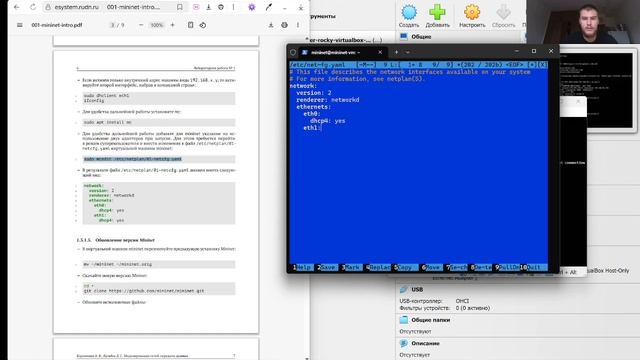Toggle fit-to-page in PDF toolbar
The image size is (640, 360).
point(191,25)
